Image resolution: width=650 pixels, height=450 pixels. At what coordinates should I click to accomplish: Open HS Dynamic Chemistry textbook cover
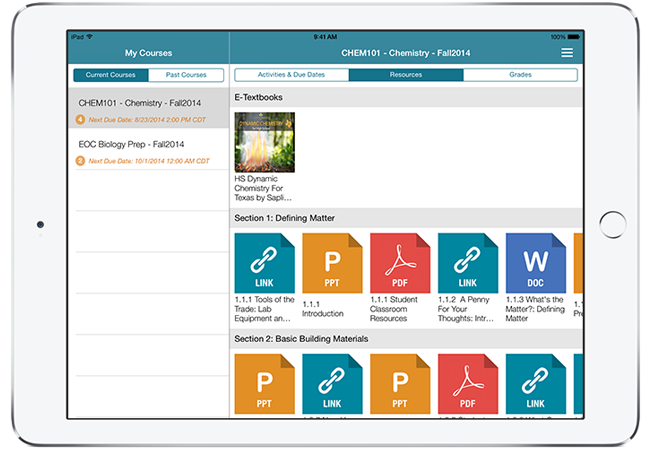pyautogui.click(x=264, y=142)
